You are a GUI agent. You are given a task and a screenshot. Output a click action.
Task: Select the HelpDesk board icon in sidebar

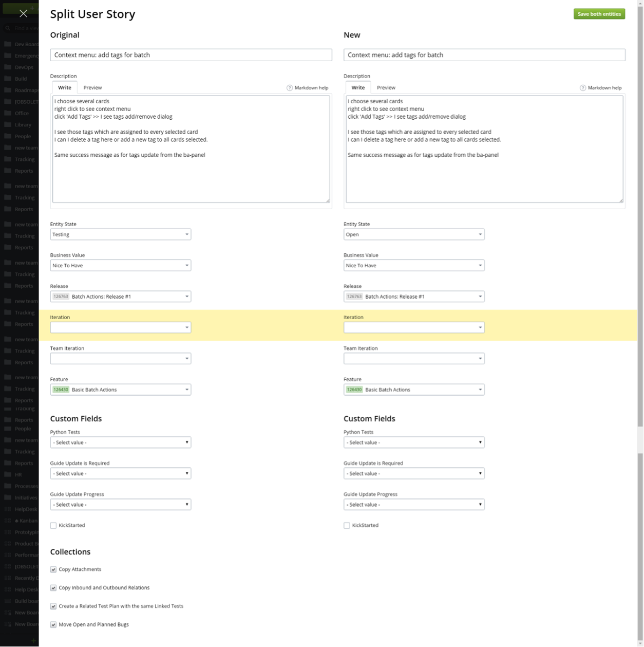[8, 509]
